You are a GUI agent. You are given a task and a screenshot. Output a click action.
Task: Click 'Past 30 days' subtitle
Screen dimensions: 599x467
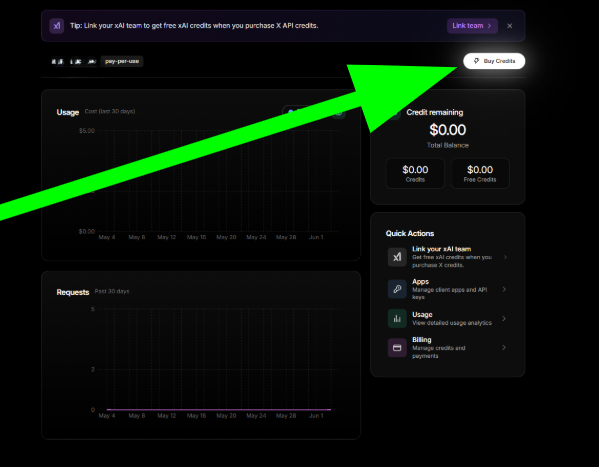112,291
